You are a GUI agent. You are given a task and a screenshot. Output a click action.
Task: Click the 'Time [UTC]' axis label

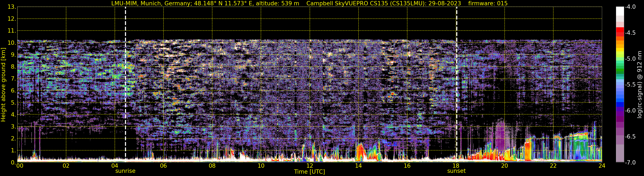310,172
